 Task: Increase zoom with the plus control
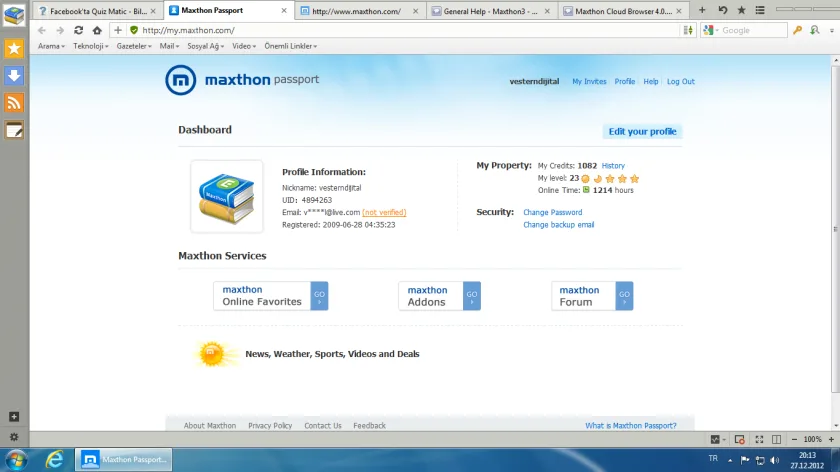click(x=831, y=439)
